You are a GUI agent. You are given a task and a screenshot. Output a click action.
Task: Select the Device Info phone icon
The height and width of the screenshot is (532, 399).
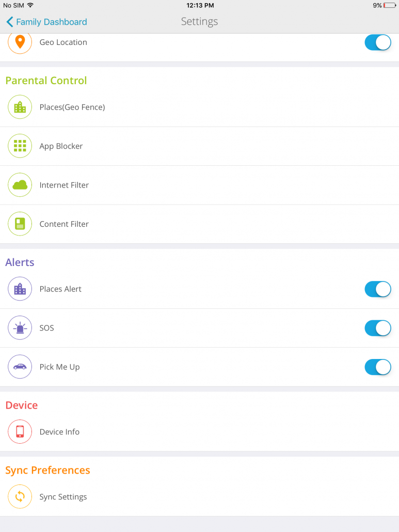pos(20,432)
